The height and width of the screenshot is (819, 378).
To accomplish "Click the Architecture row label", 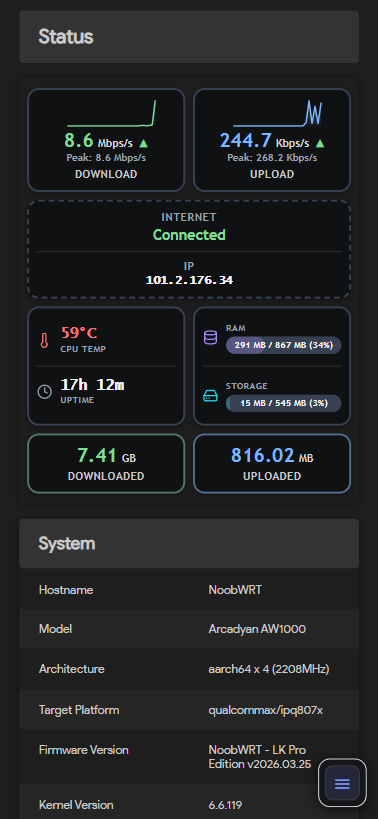I will point(72,669).
